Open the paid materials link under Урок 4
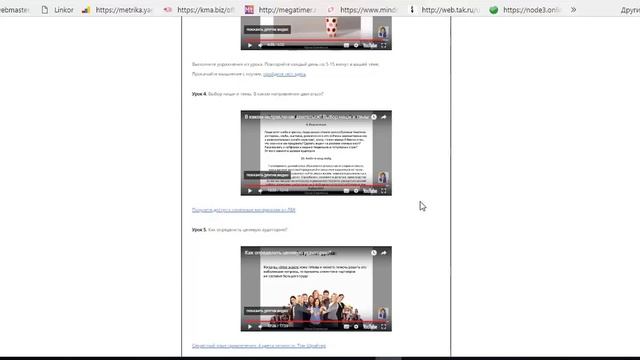The image size is (640, 360). click(244, 210)
